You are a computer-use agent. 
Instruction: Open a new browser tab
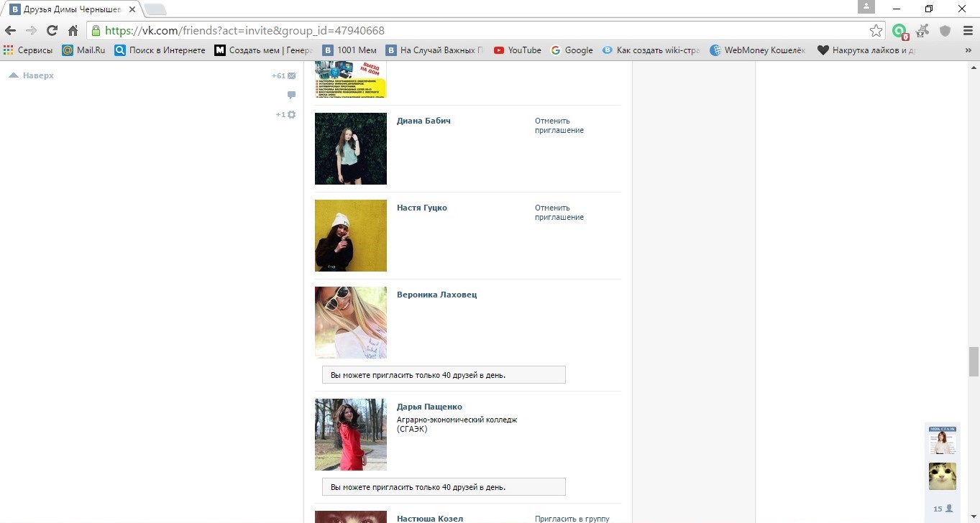(x=155, y=9)
